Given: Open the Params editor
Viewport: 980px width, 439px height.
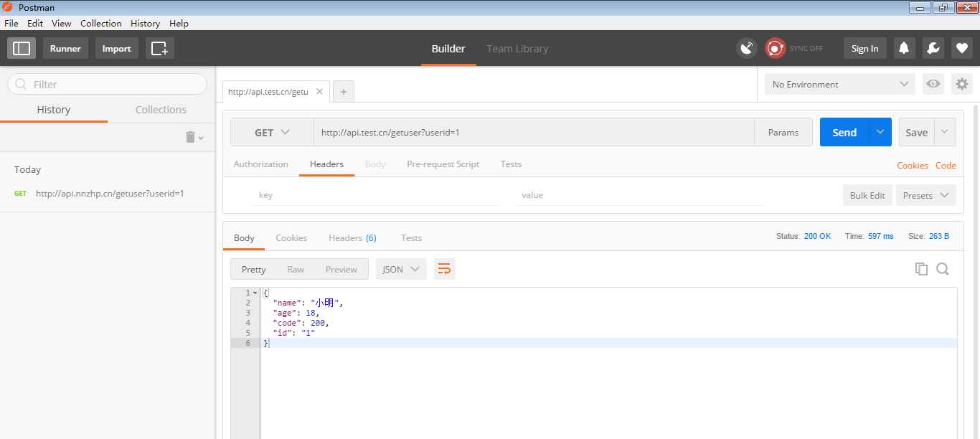Looking at the screenshot, I should point(783,132).
